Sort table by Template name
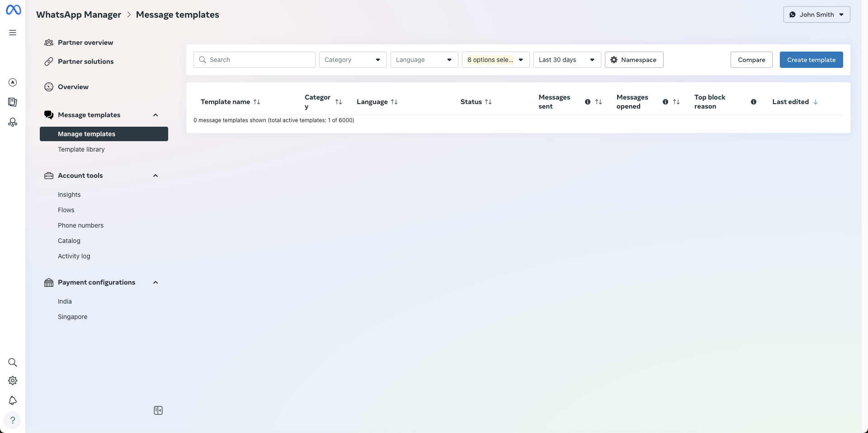This screenshot has height=433, width=868. coord(257,102)
